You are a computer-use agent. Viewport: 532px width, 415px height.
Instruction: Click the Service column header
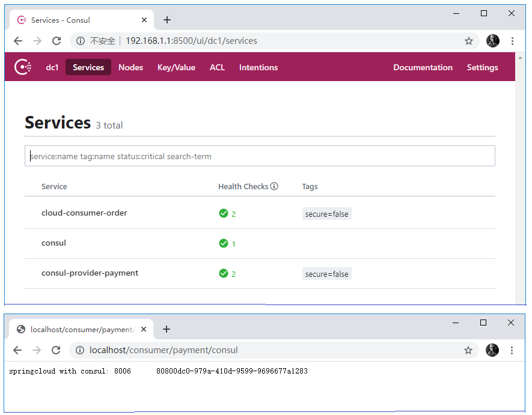54,186
